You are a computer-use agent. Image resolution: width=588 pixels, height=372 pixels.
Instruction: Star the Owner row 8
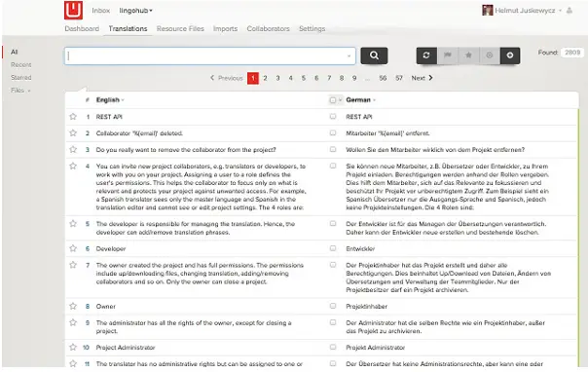[73, 307]
